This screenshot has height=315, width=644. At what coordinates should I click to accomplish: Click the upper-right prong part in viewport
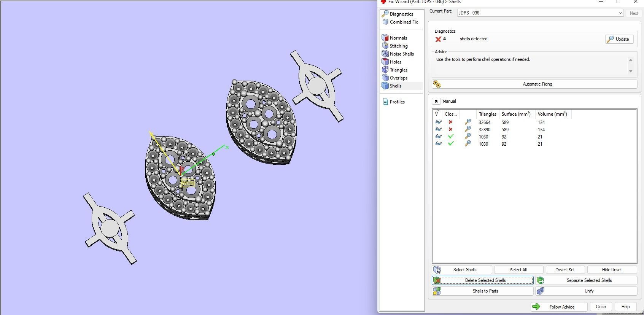click(317, 86)
